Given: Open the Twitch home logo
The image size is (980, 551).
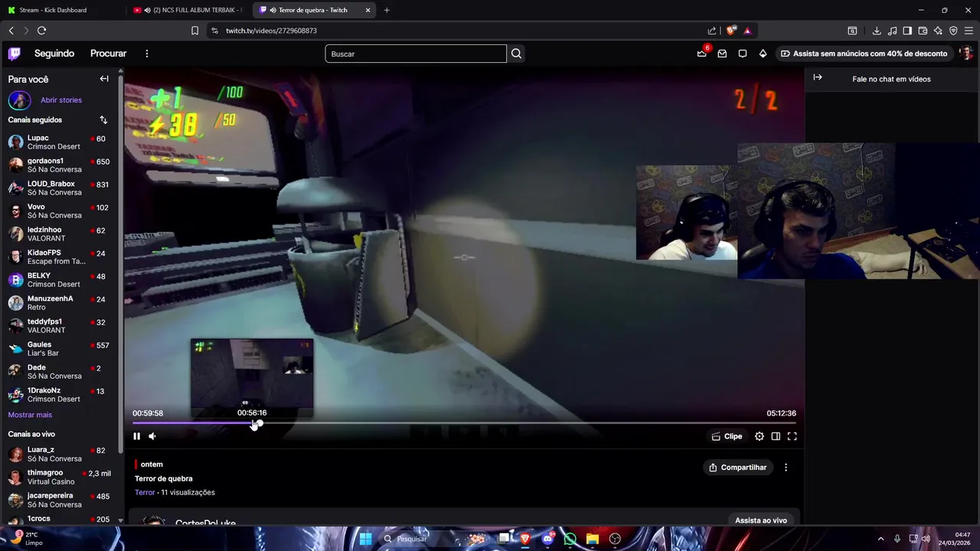Looking at the screenshot, I should pos(15,54).
